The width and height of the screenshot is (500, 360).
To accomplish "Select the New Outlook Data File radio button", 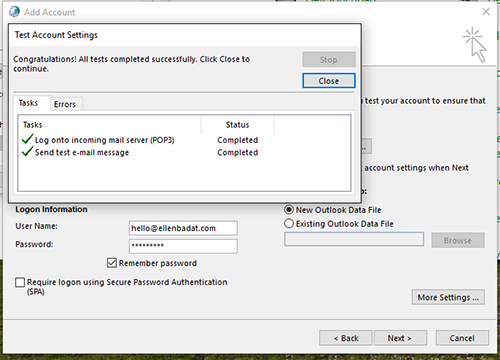I will (x=289, y=210).
